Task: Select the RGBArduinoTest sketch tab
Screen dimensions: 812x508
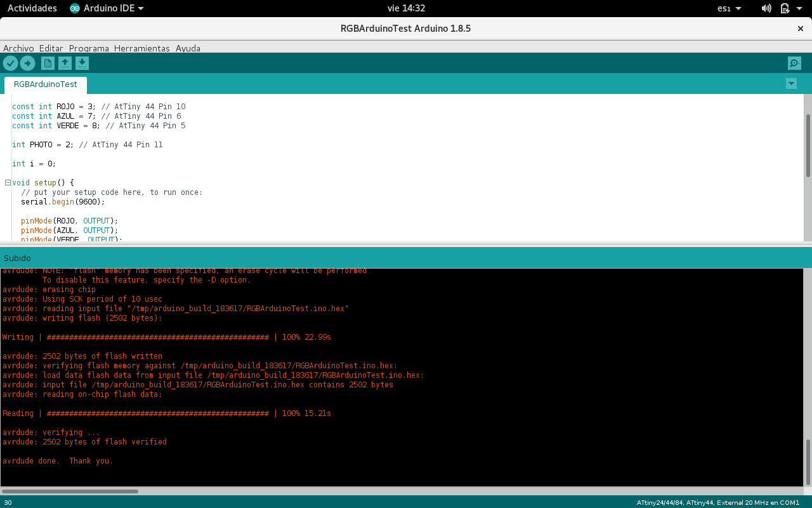Action: click(x=46, y=84)
